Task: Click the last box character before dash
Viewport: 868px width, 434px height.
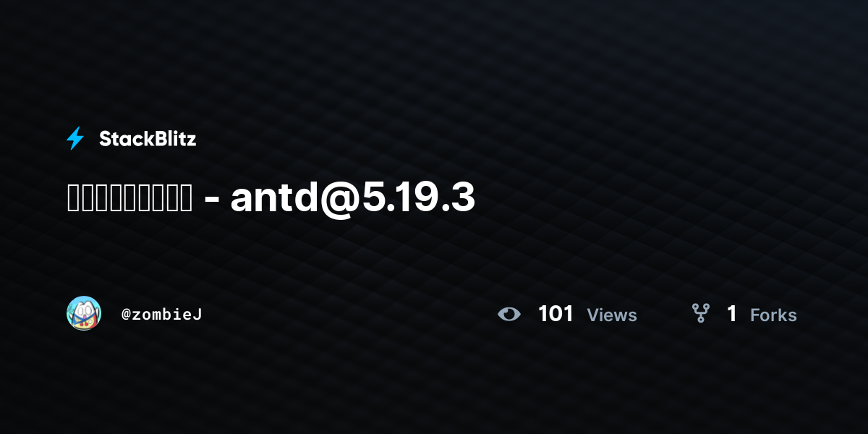Action: 185,197
